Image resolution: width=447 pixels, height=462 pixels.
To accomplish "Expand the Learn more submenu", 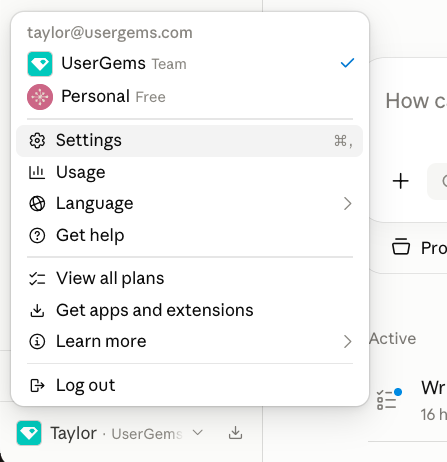I will (x=190, y=341).
